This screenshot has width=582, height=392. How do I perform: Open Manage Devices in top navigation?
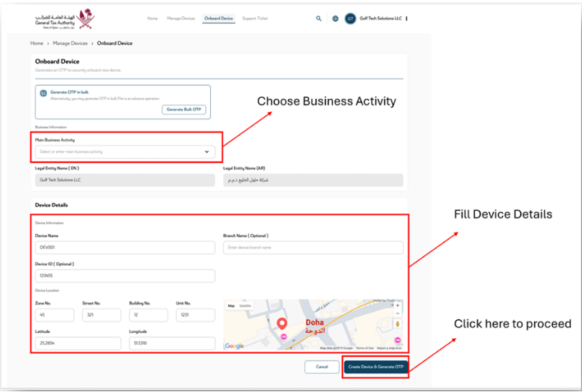pos(181,18)
